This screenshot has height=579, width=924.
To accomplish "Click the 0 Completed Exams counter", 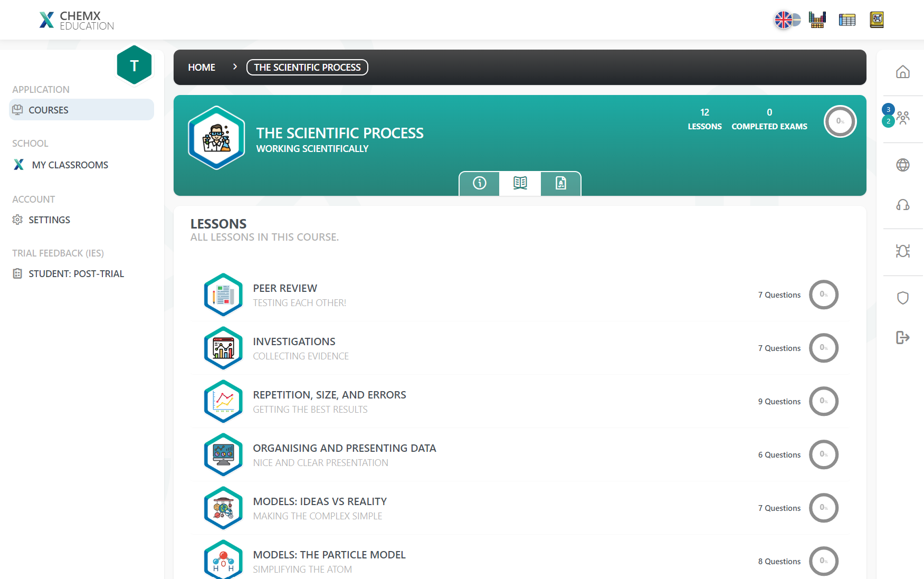I will [769, 119].
